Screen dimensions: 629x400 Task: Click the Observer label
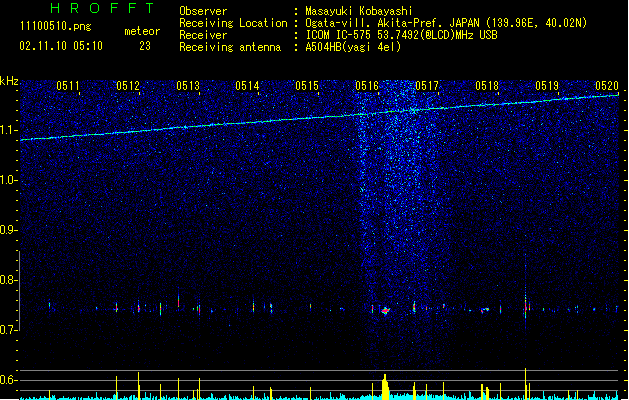pos(203,11)
